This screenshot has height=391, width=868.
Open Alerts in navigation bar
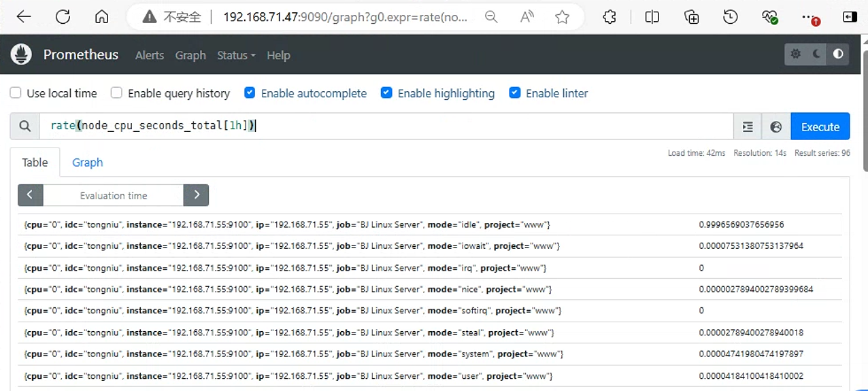pos(150,55)
